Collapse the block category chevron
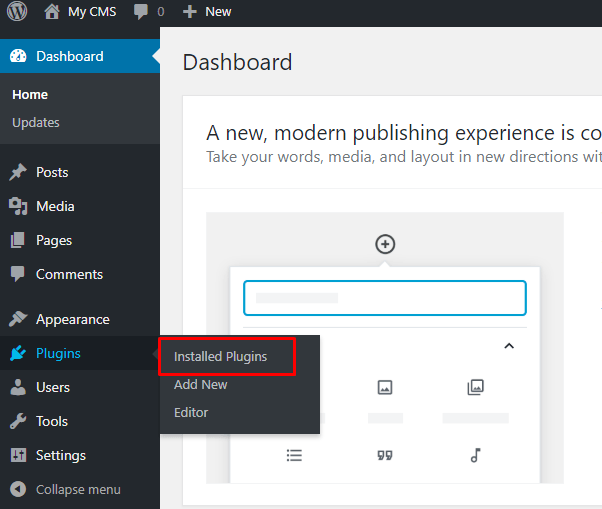The width and height of the screenshot is (602, 509). coord(508,346)
